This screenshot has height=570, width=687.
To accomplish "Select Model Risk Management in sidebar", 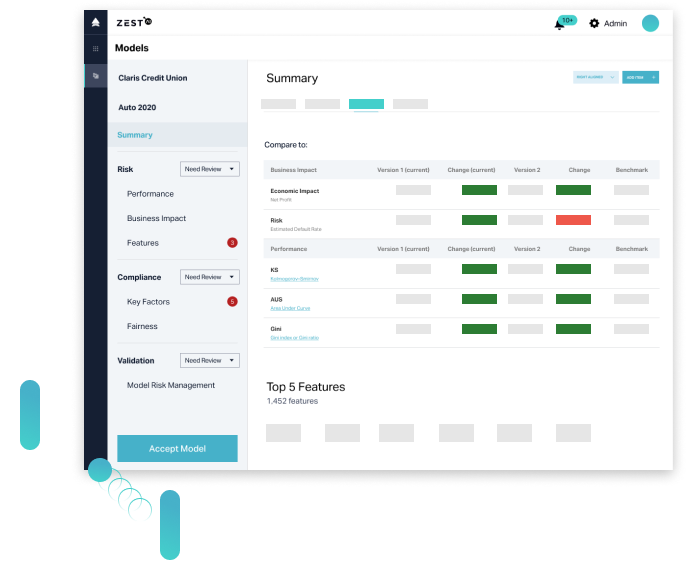I will tap(171, 385).
